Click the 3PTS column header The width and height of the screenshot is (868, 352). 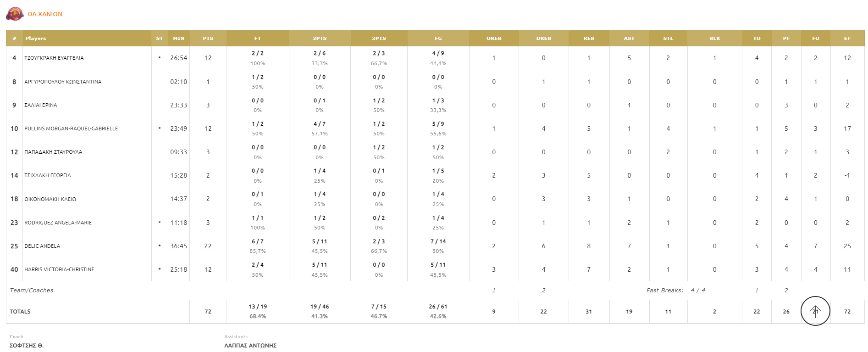pos(379,39)
